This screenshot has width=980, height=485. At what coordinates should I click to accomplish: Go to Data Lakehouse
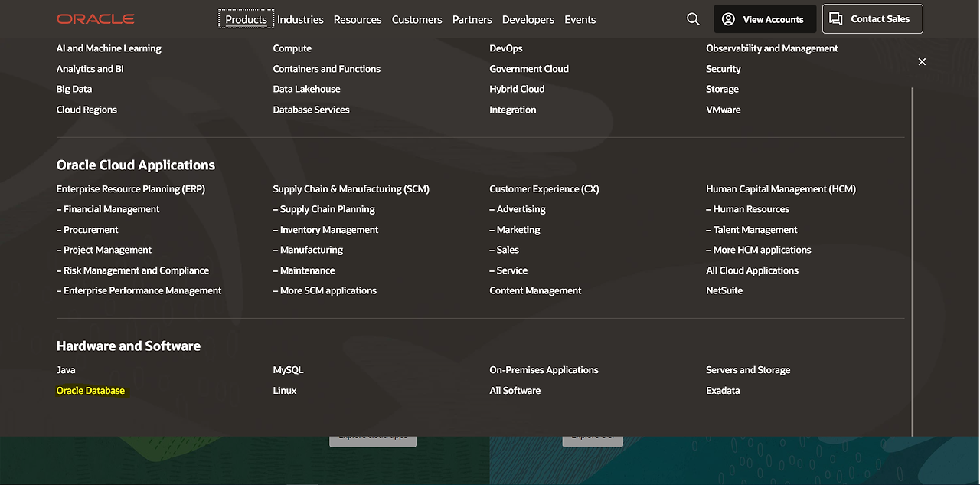(x=307, y=89)
